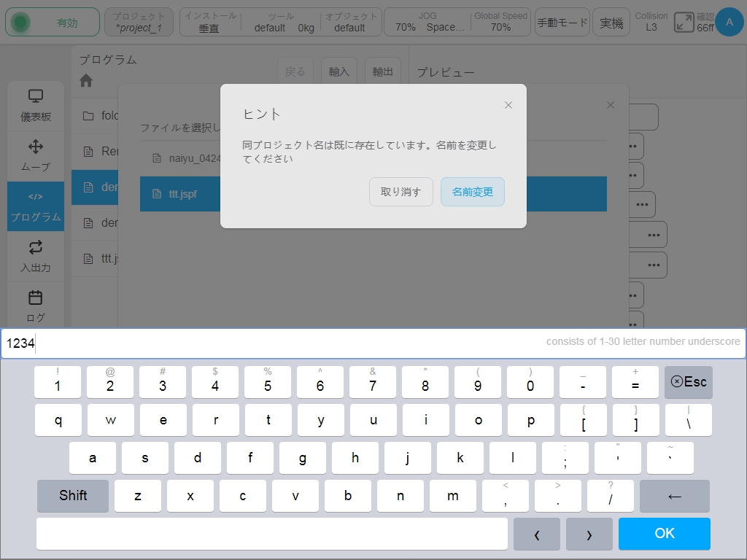The image size is (747, 560).
Task: Tap the l key
Action: pos(513,458)
